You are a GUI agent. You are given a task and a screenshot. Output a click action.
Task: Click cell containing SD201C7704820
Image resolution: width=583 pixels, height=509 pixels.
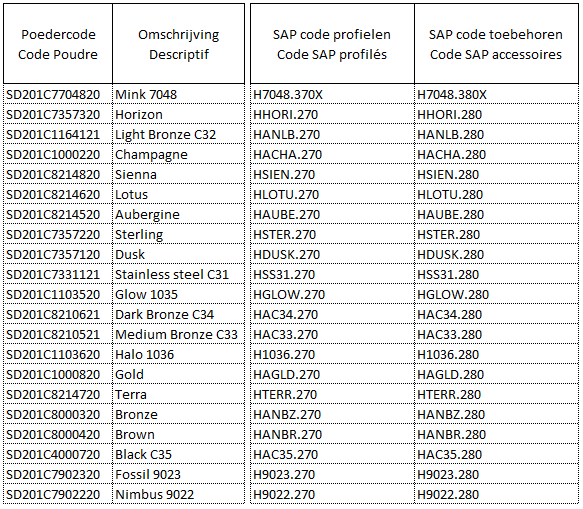coord(58,94)
